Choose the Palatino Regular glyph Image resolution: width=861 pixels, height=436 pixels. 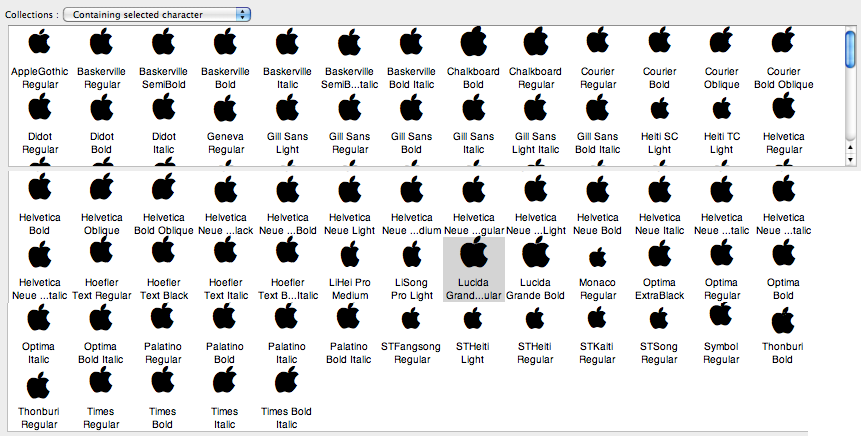[x=163, y=317]
